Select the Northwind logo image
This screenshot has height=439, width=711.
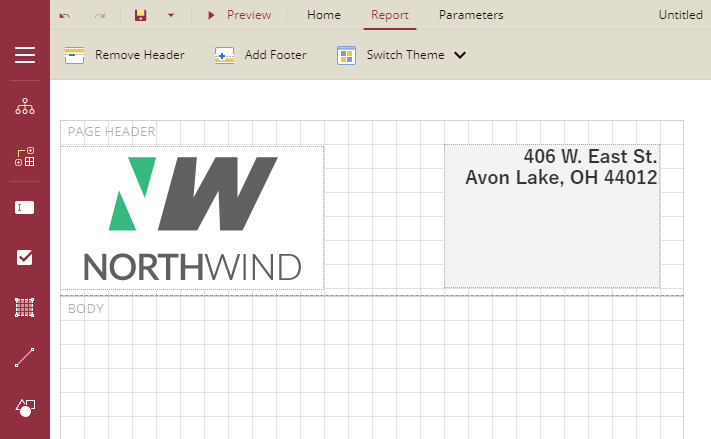point(192,218)
